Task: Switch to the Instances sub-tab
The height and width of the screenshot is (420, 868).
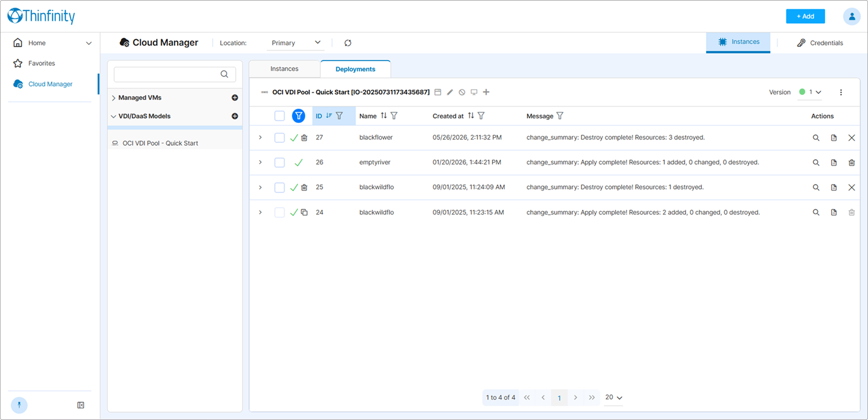Action: 284,69
